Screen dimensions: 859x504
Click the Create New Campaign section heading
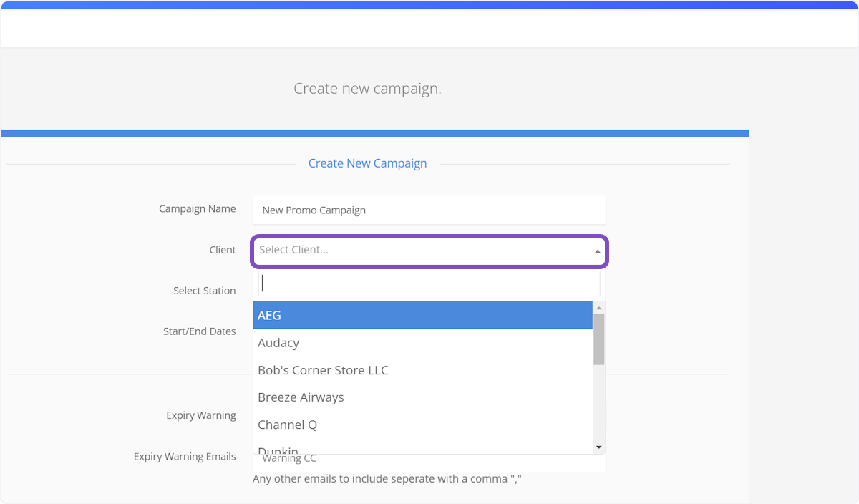point(367,163)
